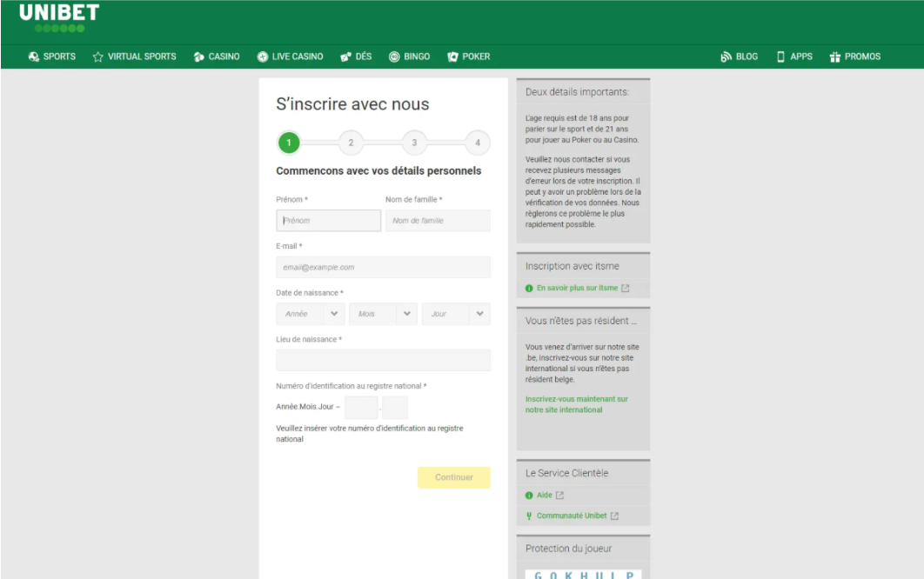Click the Virtual Sports star icon

[97, 57]
